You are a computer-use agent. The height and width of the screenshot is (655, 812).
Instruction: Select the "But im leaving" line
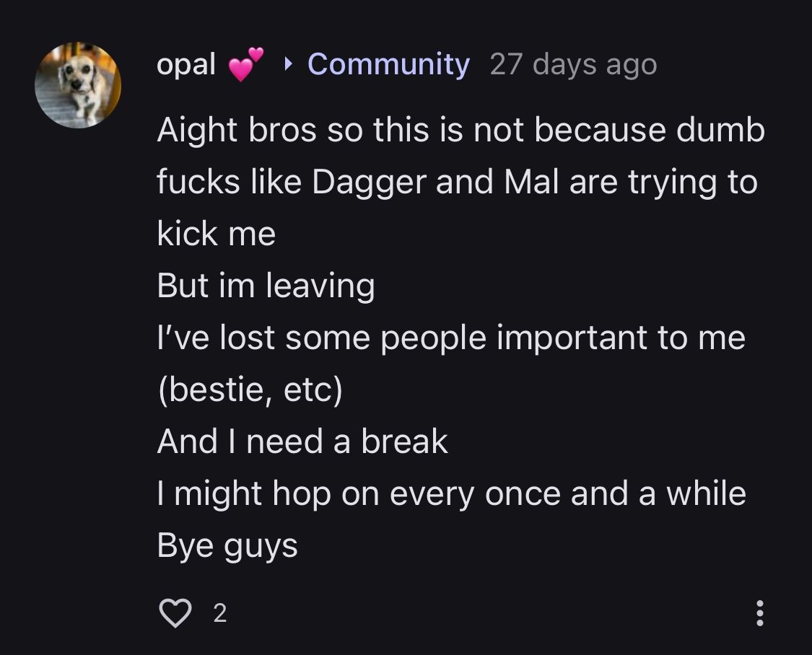(x=266, y=286)
